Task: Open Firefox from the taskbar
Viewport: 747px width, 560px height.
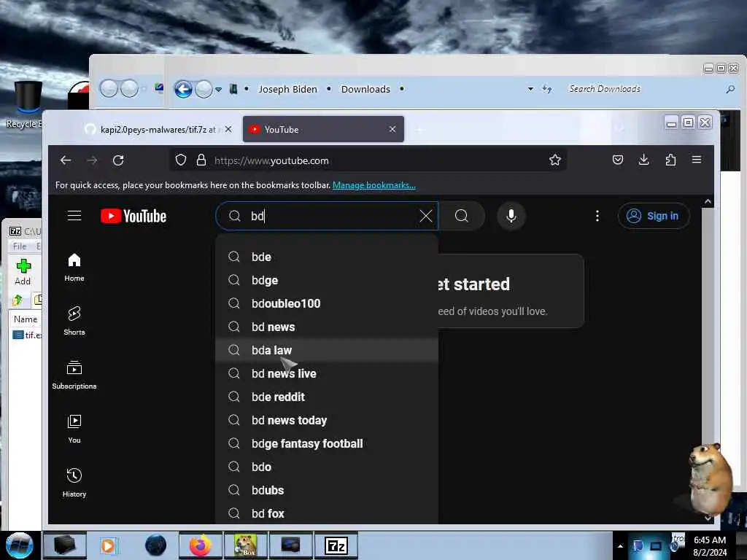Action: click(x=200, y=545)
